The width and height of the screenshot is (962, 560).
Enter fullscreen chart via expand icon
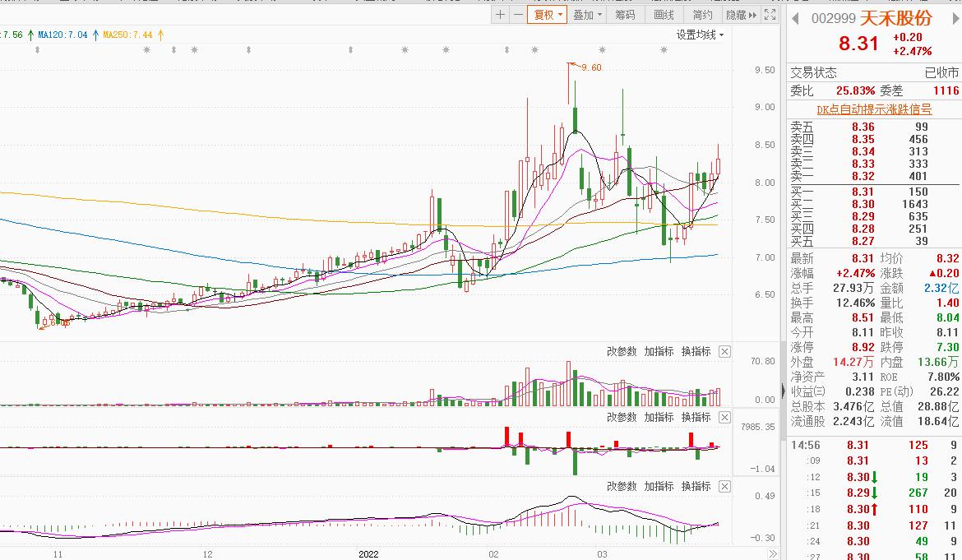pos(770,15)
